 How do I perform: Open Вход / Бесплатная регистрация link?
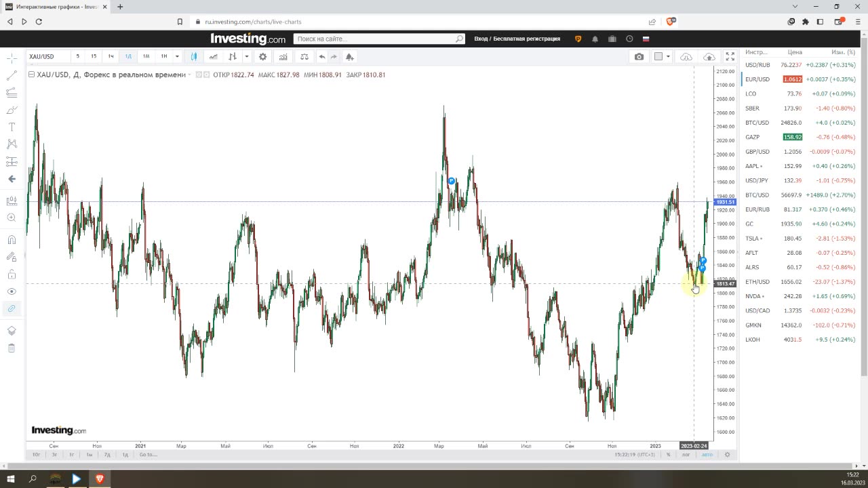517,39
